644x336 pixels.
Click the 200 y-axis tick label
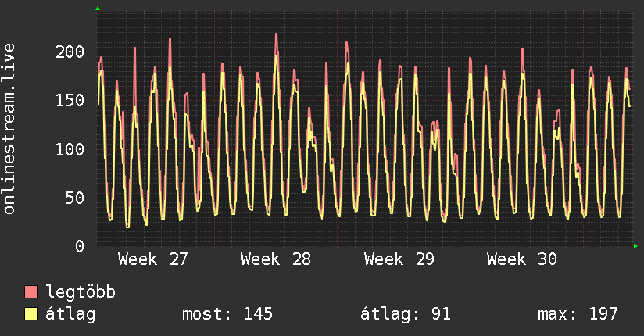tap(70, 52)
